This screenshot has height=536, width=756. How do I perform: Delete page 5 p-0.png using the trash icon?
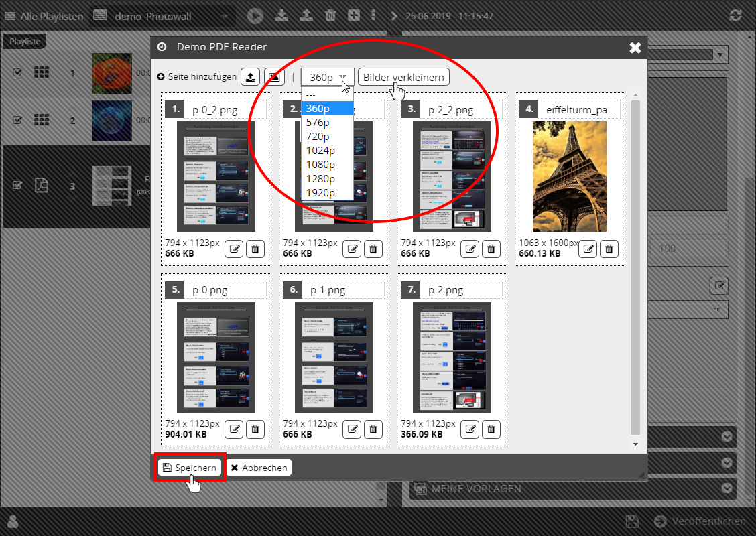[x=255, y=429]
